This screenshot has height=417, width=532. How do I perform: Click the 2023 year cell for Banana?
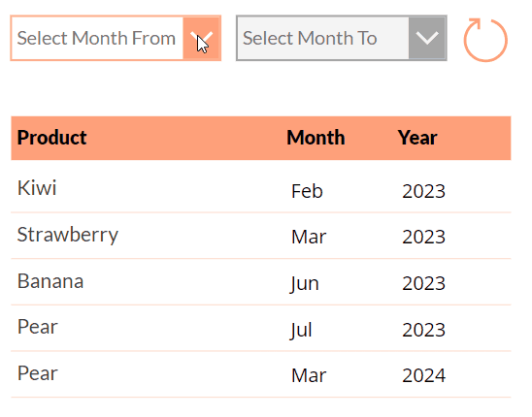pos(424,283)
